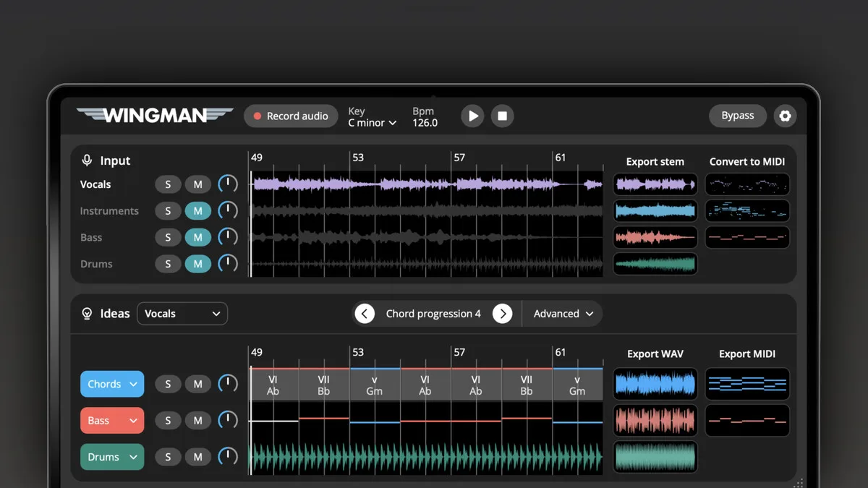The height and width of the screenshot is (488, 868).
Task: Unmute the Drums input track
Action: [x=198, y=264]
